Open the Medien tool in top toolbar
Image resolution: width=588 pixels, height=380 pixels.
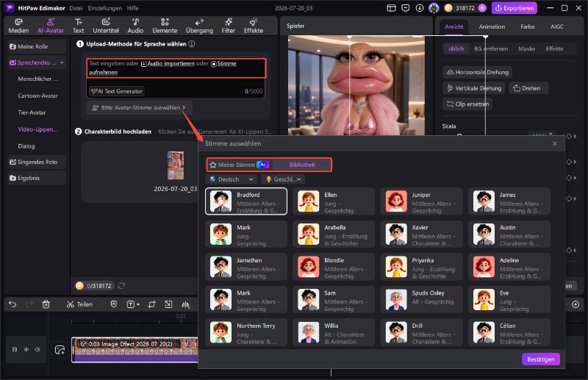coord(18,26)
